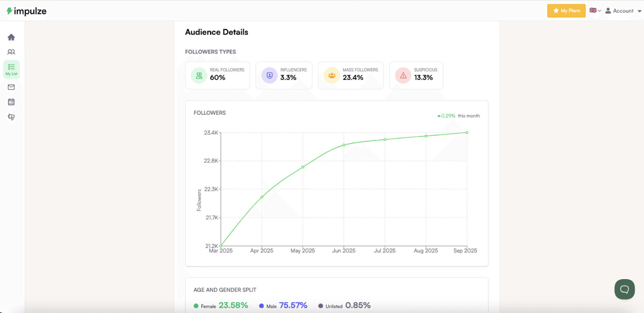Image resolution: width=644 pixels, height=313 pixels.
Task: Click the Jun 2025 x-axis label
Action: tap(344, 251)
